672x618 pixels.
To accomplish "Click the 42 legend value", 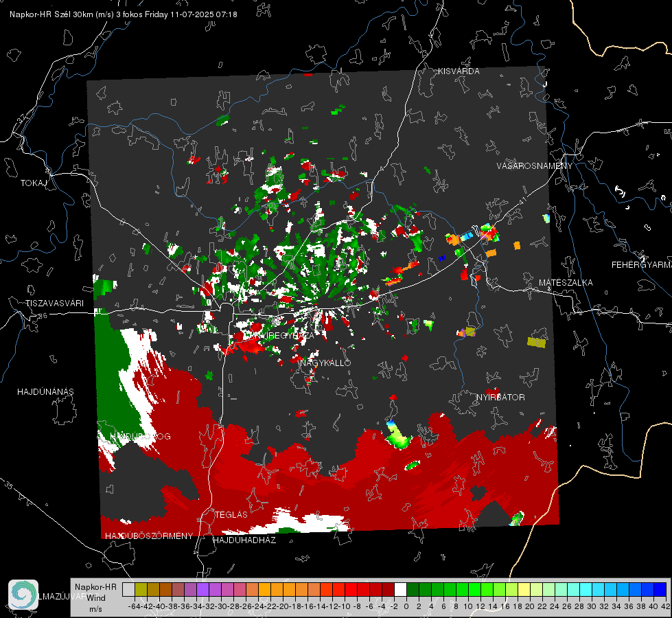I will coord(666,606).
